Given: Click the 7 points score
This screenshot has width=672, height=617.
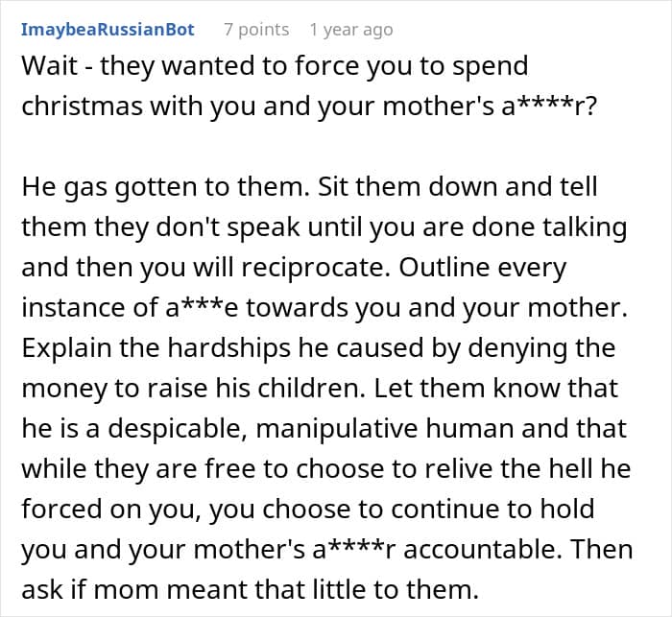Looking at the screenshot, I should coord(256,30).
